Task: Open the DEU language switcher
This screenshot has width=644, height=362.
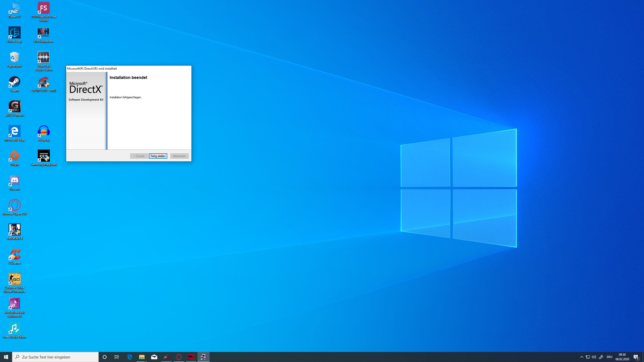Action: click(609, 357)
